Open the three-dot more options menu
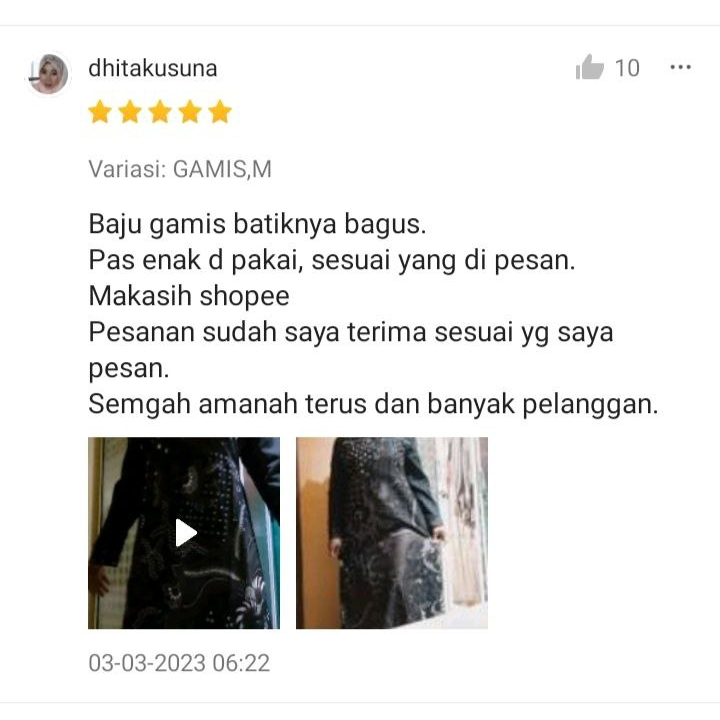The height and width of the screenshot is (720, 720). [x=681, y=67]
